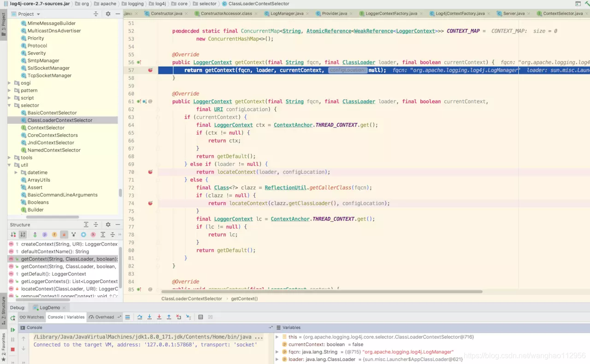Click Step Over debugger icon
This screenshot has width=590, height=364.
[140, 317]
